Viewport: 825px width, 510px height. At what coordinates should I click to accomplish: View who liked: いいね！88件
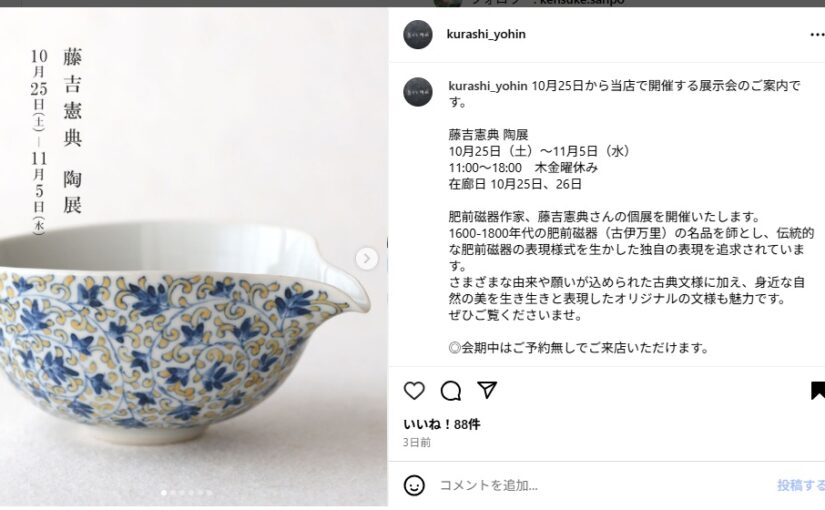(441, 424)
